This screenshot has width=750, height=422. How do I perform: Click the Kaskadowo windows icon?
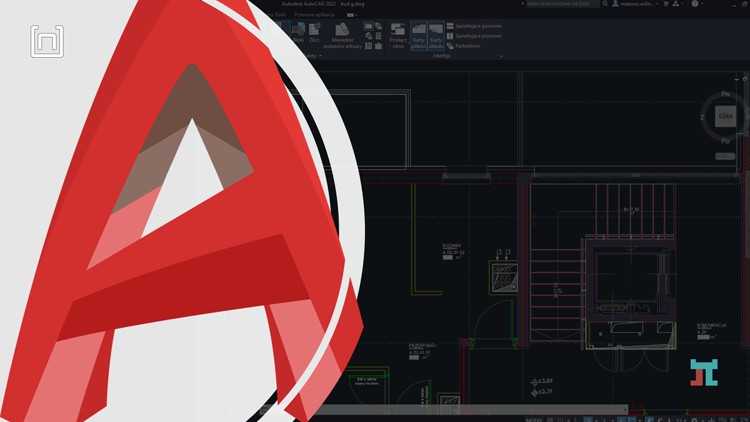pyautogui.click(x=450, y=46)
